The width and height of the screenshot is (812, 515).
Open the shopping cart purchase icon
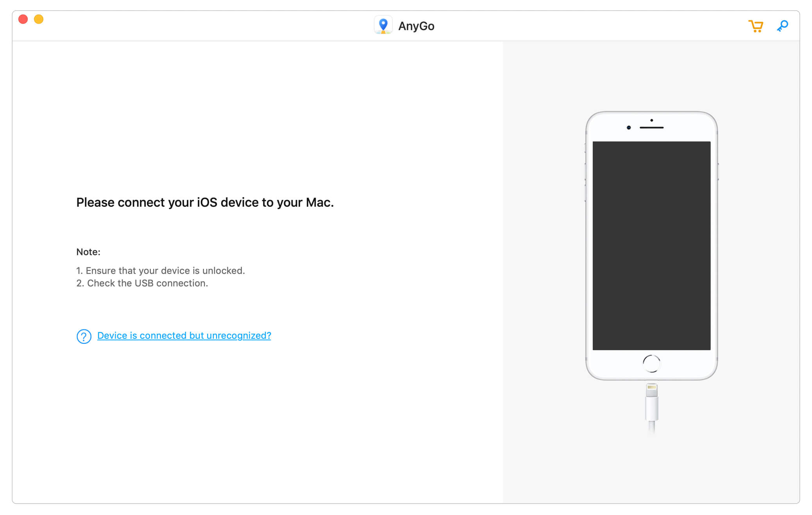pos(755,26)
